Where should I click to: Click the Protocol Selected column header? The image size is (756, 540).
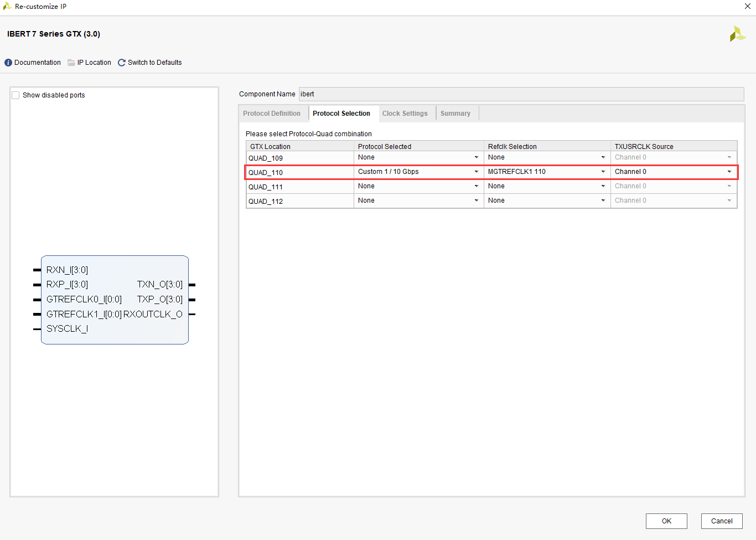[x=419, y=146]
